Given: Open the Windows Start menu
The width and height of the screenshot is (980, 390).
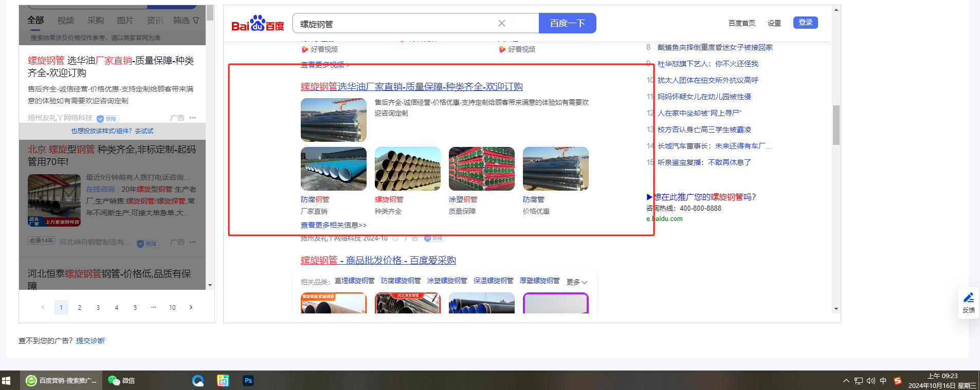Looking at the screenshot, I should click(x=6, y=381).
